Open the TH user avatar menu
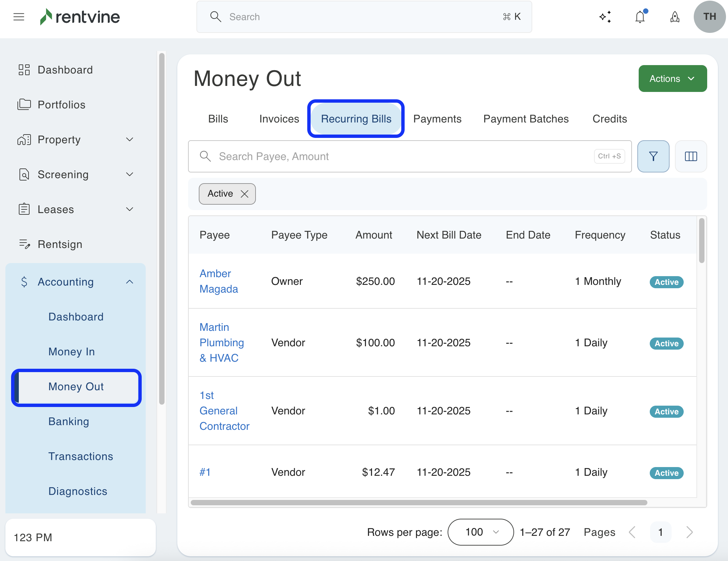728x561 pixels. tap(709, 17)
